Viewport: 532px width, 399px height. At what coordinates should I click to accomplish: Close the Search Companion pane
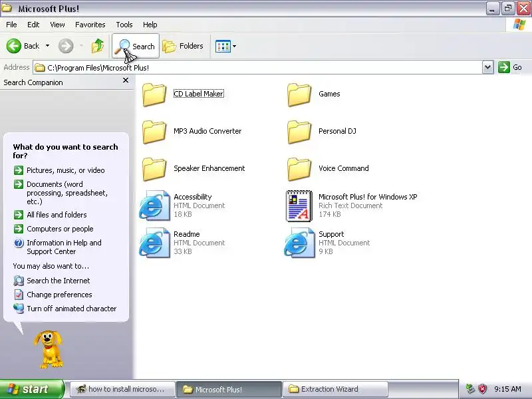coord(126,80)
